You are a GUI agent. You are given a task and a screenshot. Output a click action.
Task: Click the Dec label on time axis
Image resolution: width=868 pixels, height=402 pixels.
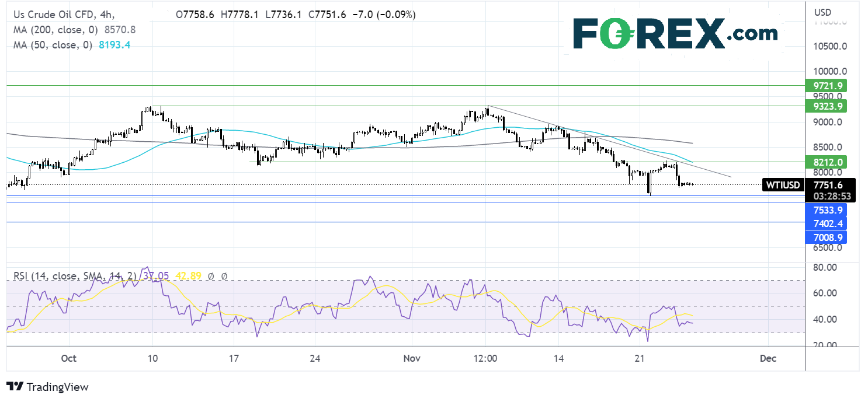coord(769,358)
